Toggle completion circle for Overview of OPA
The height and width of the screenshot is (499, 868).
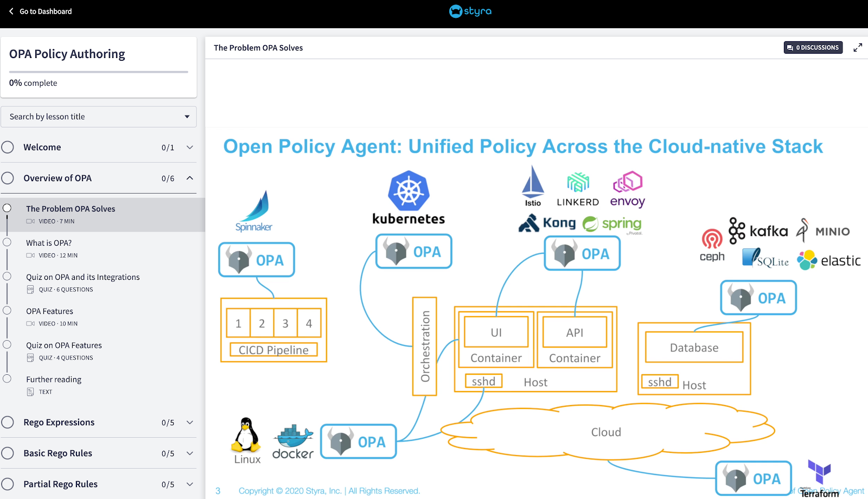point(8,178)
